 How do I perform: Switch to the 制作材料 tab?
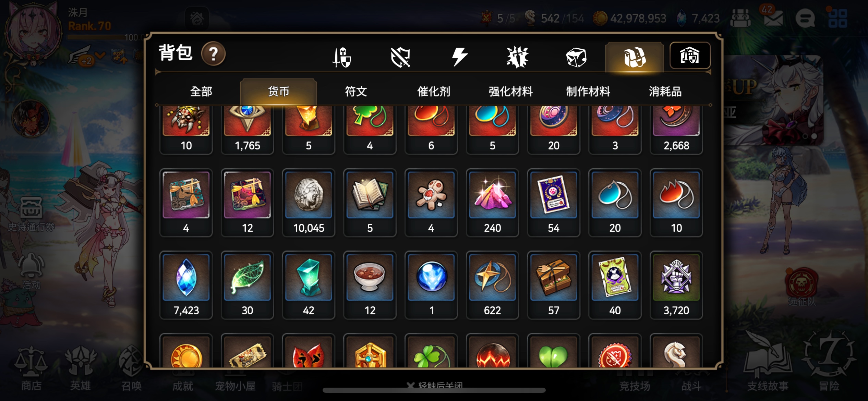click(588, 92)
